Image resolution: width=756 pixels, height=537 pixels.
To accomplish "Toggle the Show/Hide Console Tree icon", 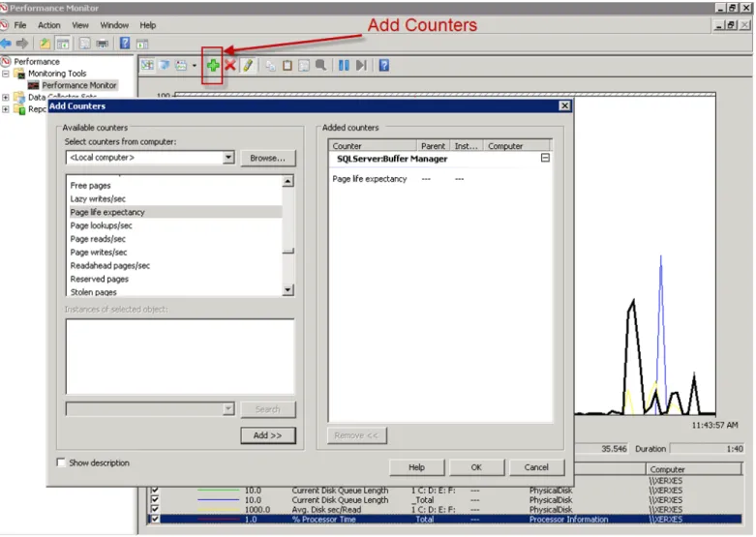I will (63, 44).
